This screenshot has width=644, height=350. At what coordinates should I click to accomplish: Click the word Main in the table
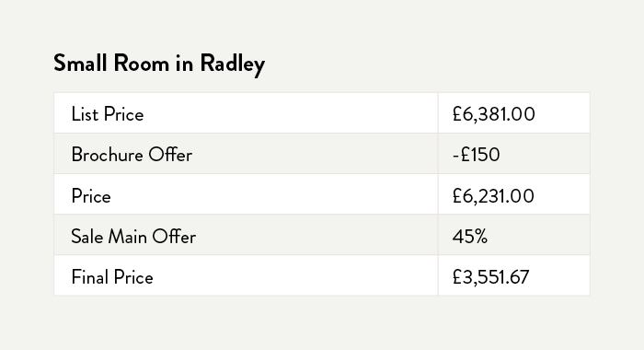click(x=127, y=237)
